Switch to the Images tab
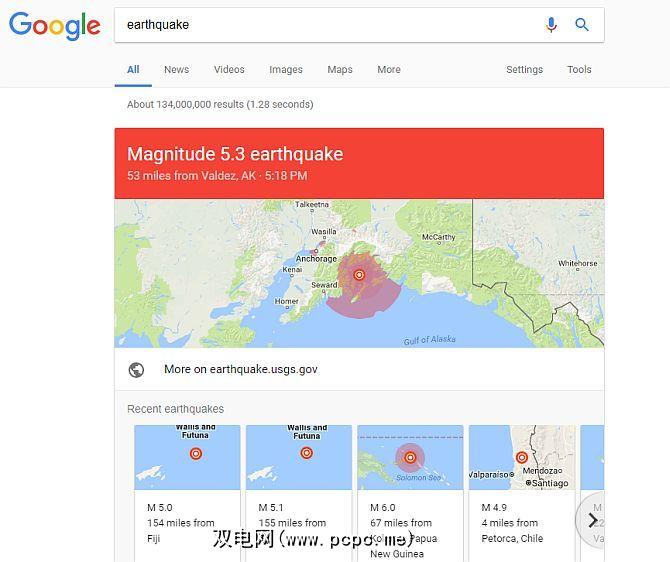 pyautogui.click(x=286, y=70)
